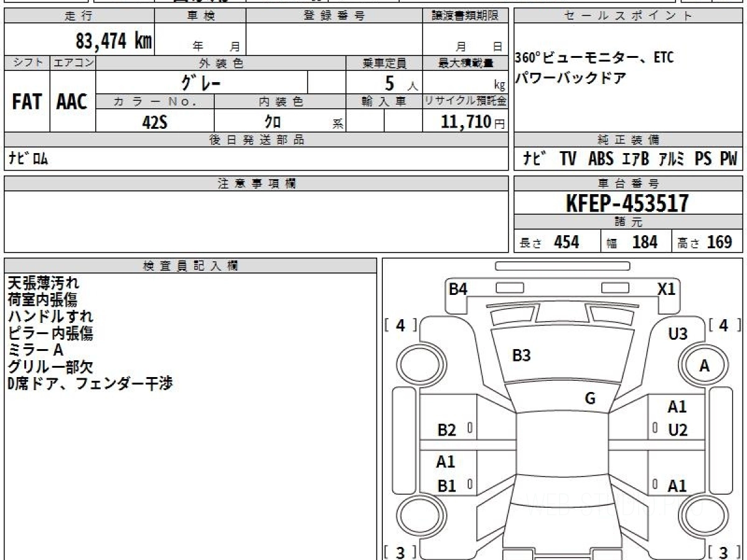
Task: Click the B4 damage mark on diagram
Action: 458,289
